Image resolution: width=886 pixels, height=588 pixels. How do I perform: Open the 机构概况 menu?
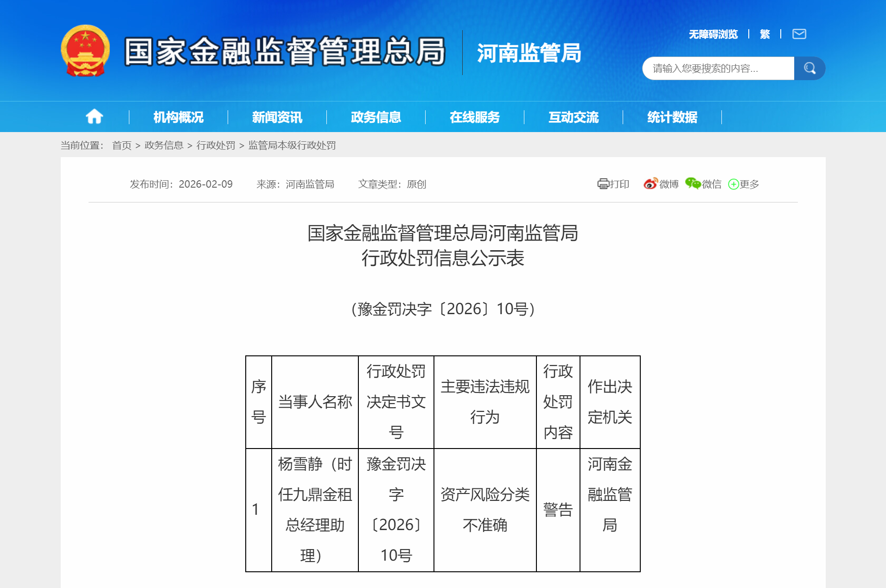tap(178, 117)
